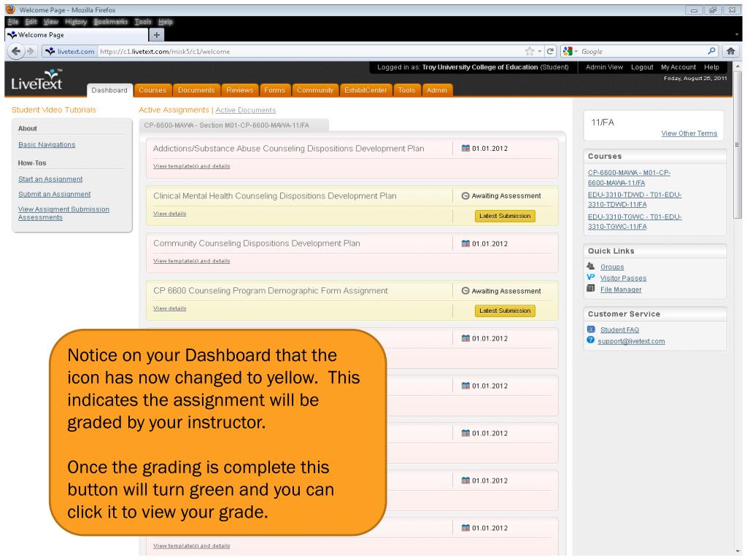The width and height of the screenshot is (747, 560).
Task: Click Latest Submission for CP 6600 Demographic Form
Action: [505, 311]
